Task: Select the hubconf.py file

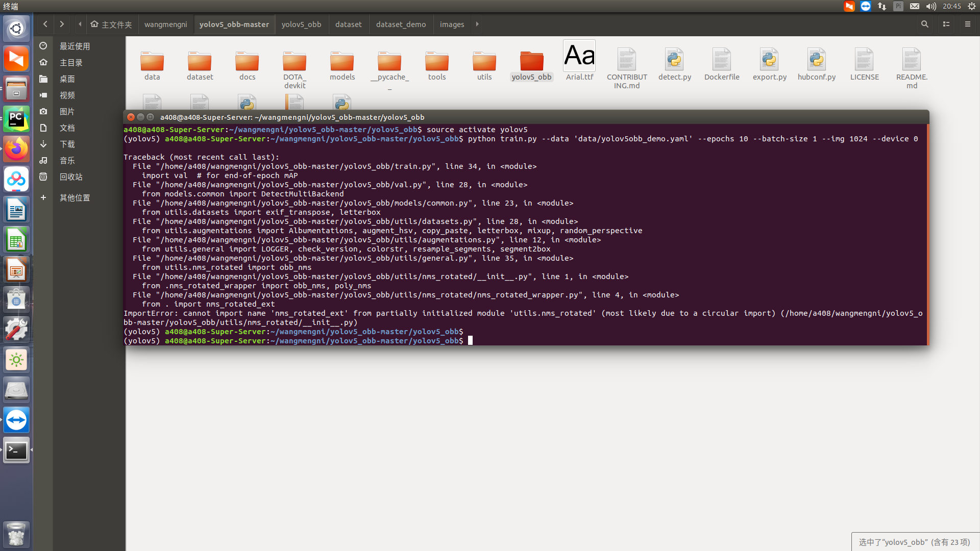Action: point(817,64)
